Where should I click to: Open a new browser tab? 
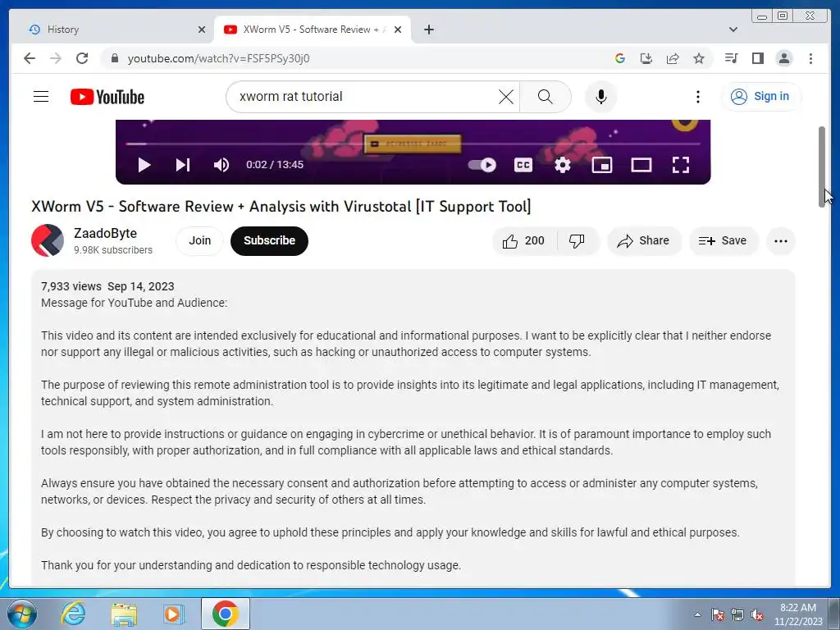[428, 30]
